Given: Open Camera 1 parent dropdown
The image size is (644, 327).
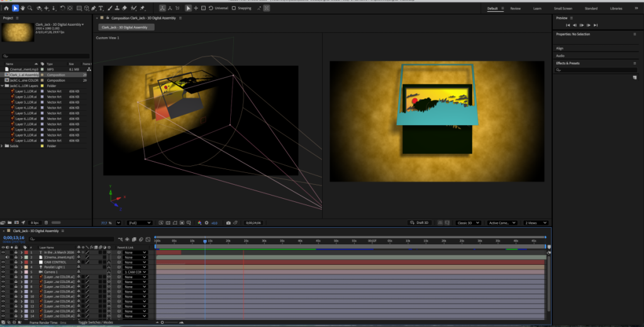Looking at the screenshot, I should 135,272.
